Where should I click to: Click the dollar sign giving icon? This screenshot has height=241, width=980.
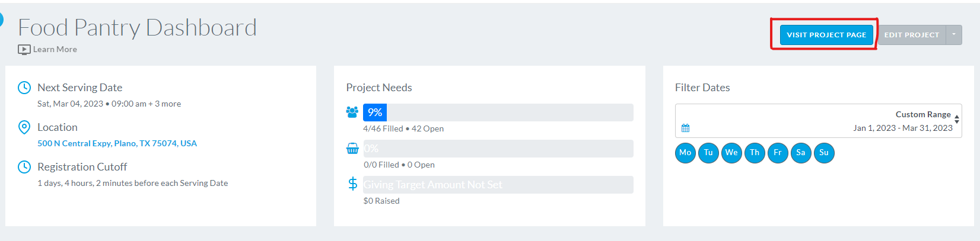[352, 184]
